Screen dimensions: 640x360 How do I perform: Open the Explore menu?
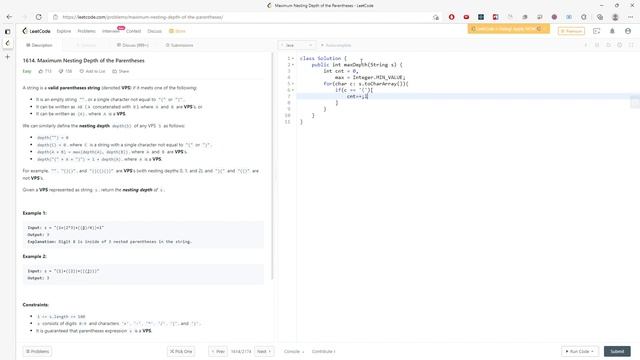coord(64,31)
